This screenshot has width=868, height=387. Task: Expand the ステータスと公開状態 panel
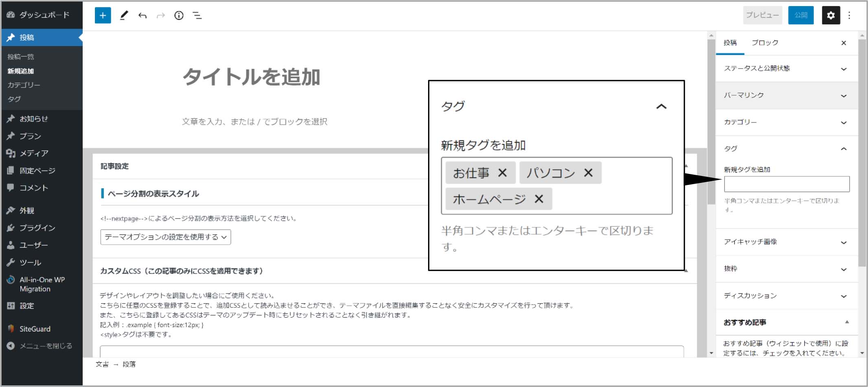click(786, 68)
